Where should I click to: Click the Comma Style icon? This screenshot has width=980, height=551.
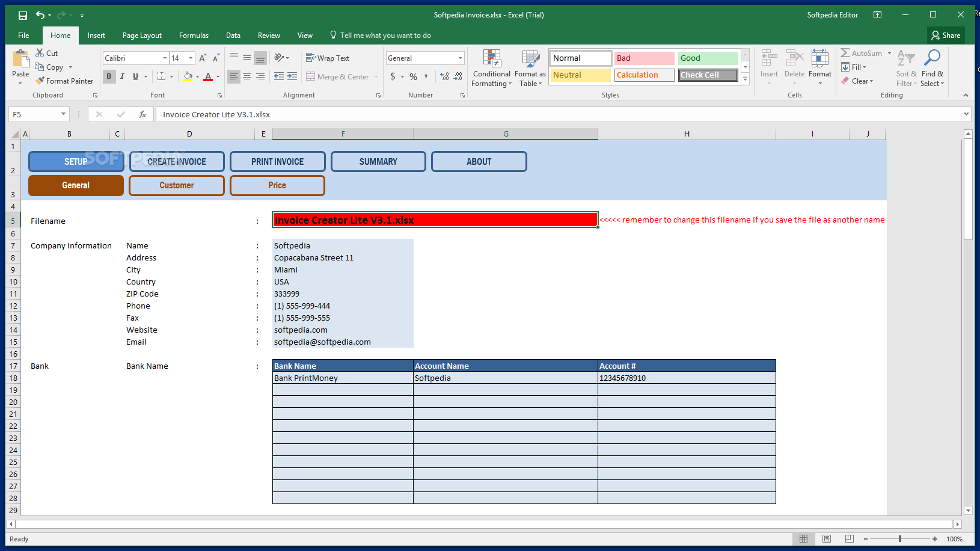[x=426, y=76]
